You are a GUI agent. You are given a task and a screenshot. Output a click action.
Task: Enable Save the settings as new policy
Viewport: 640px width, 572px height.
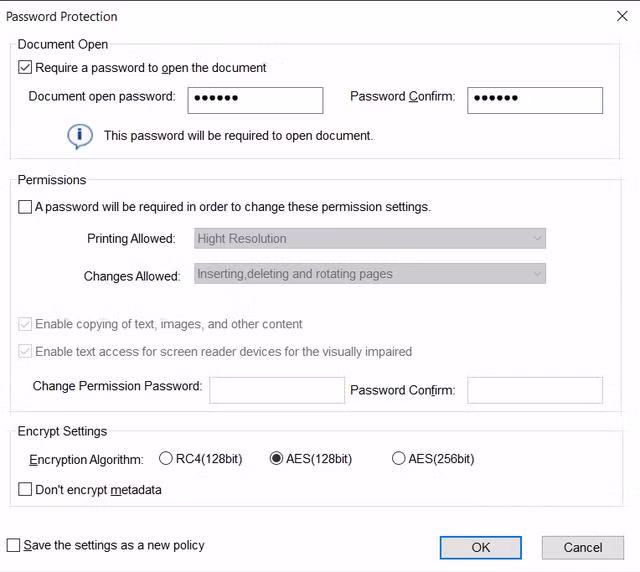tap(13, 545)
